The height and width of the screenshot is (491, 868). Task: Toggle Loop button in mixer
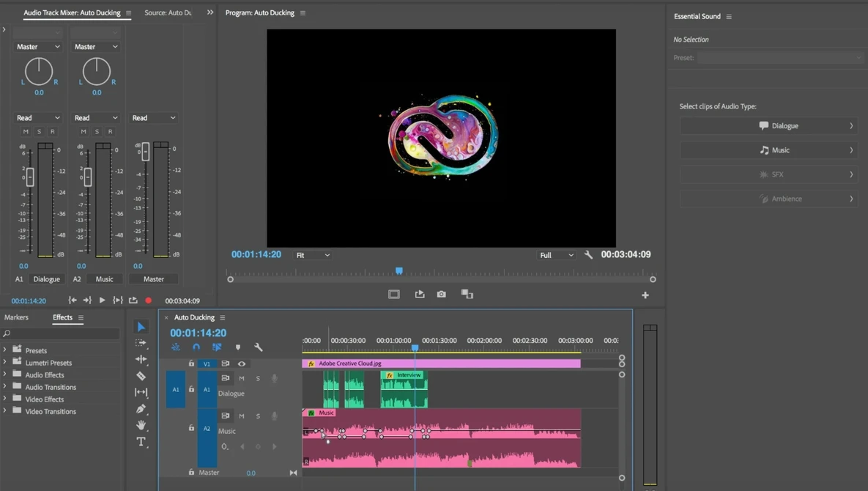click(133, 300)
